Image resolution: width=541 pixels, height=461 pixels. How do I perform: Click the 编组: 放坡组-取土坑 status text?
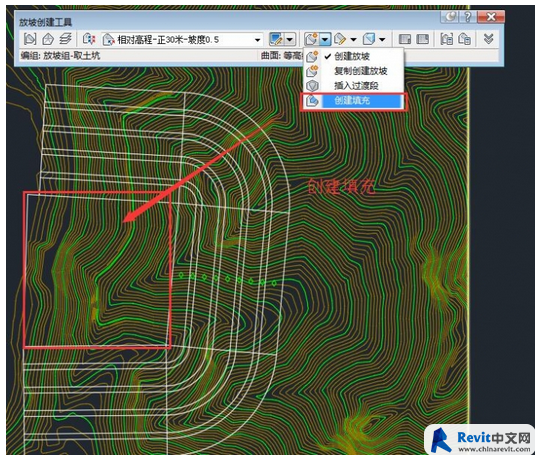[60, 56]
